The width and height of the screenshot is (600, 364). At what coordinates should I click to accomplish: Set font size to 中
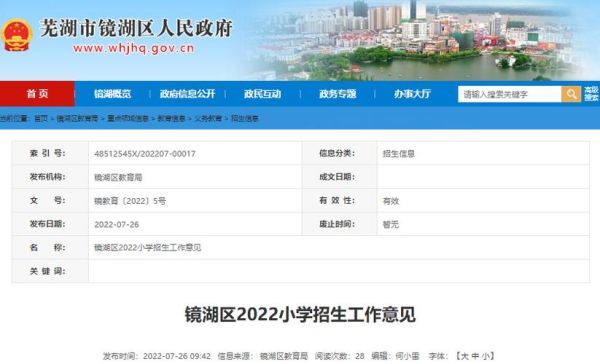click(475, 356)
